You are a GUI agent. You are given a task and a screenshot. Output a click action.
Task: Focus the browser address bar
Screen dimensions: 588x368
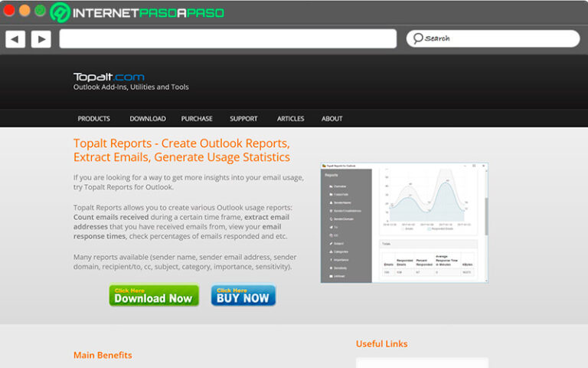(227, 39)
